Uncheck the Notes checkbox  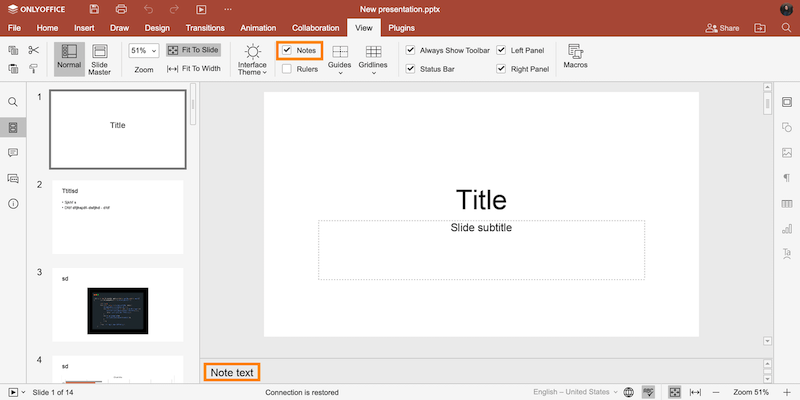click(x=287, y=50)
